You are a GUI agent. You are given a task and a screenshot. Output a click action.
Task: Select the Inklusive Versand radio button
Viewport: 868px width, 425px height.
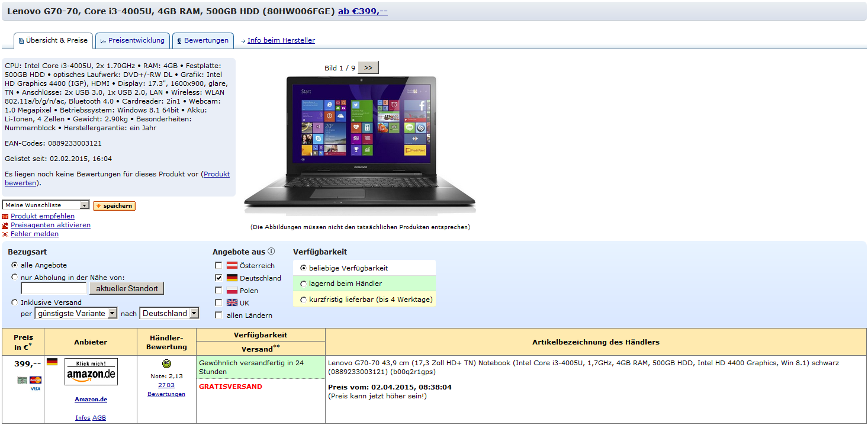coord(14,302)
